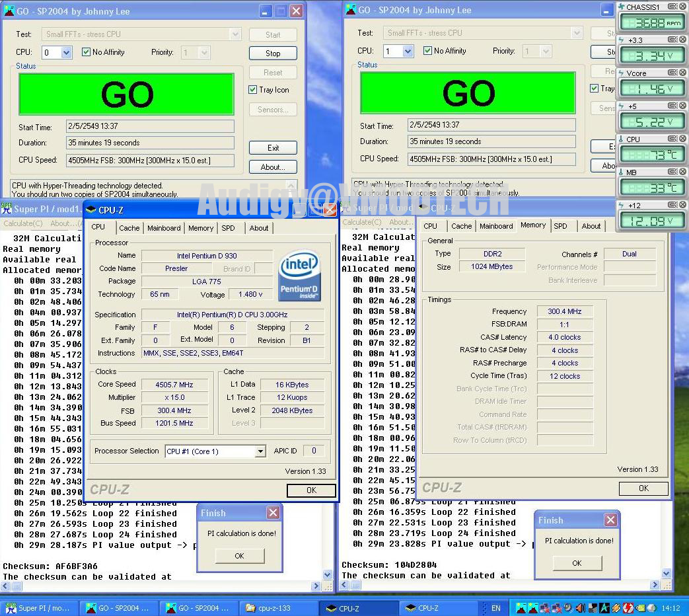Close the +3.3 voltage sensor panel

(x=682, y=40)
